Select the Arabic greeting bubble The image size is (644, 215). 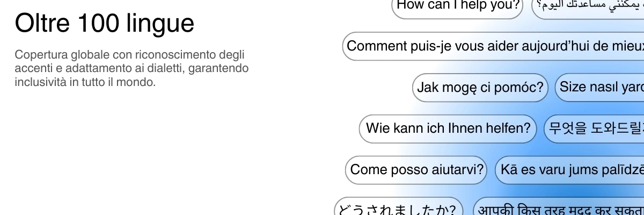pos(588,6)
